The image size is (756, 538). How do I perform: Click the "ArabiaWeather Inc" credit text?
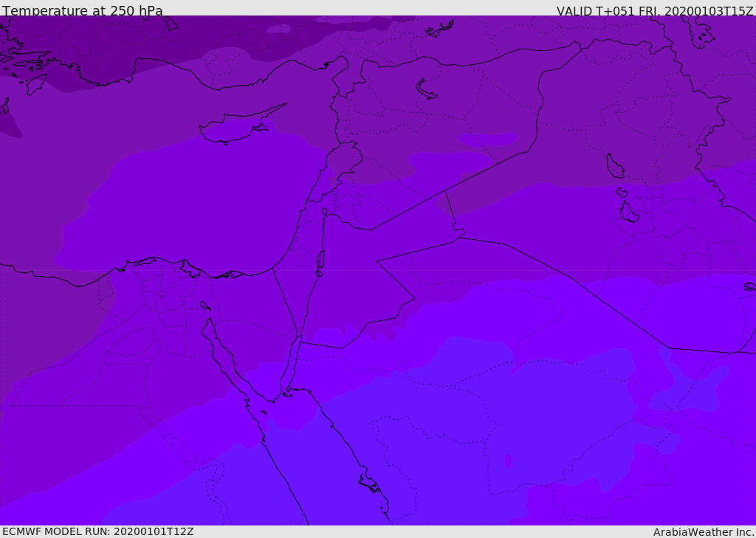click(703, 532)
